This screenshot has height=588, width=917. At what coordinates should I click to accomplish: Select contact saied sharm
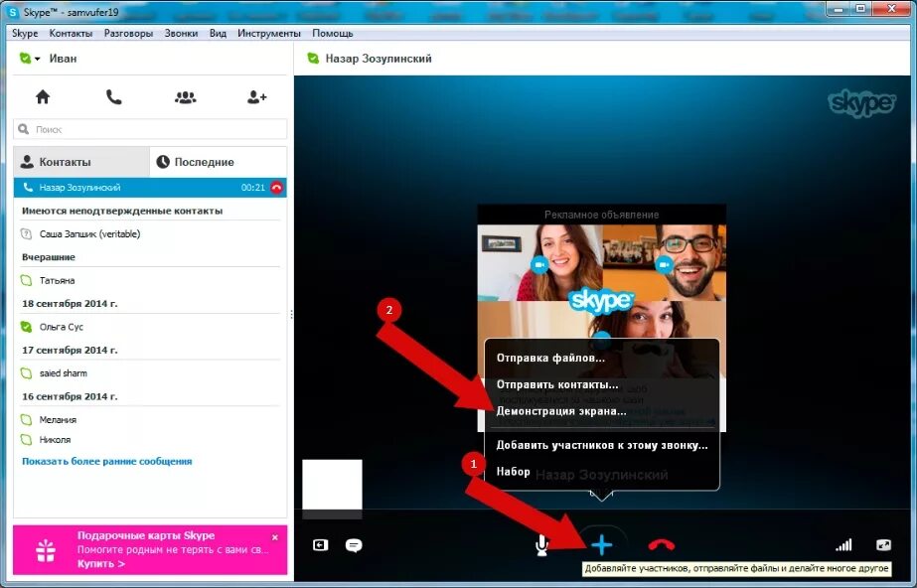pyautogui.click(x=64, y=372)
